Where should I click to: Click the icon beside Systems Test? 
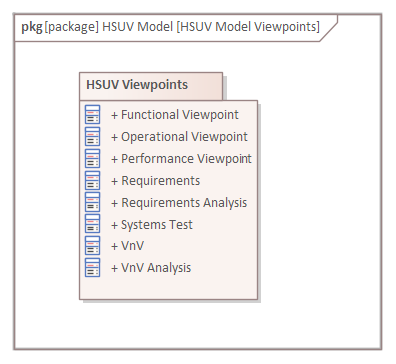pos(92,224)
